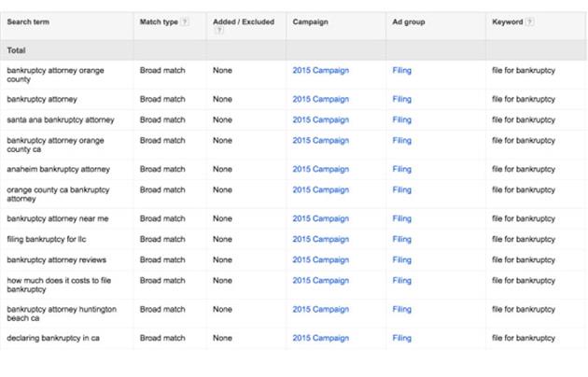This screenshot has width=588, height=377.
Task: Click the Campaign column header
Action: point(310,21)
